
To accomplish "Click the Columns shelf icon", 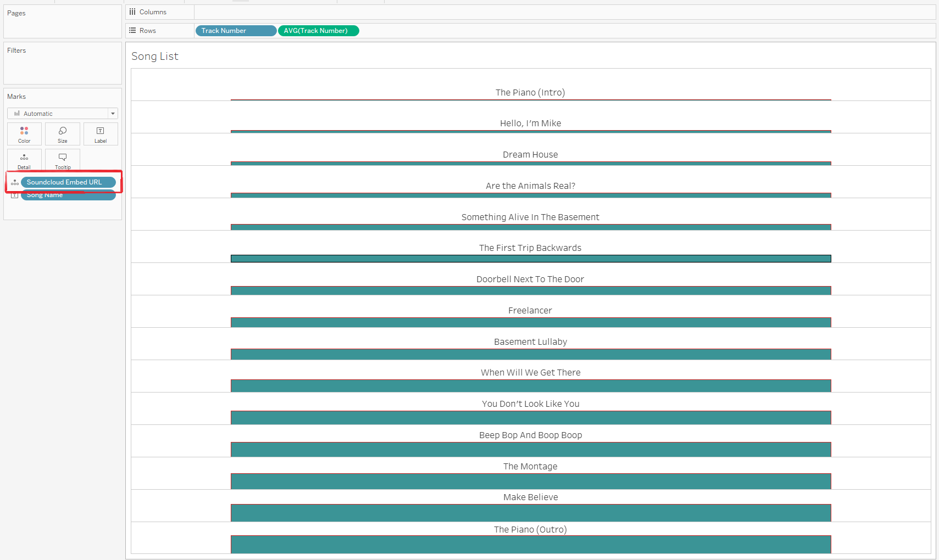I will (x=132, y=12).
